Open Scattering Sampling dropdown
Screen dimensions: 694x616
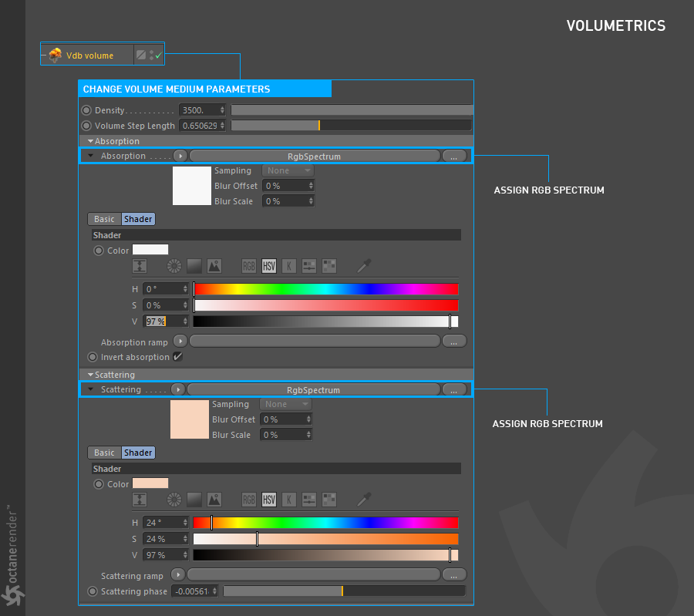[285, 404]
